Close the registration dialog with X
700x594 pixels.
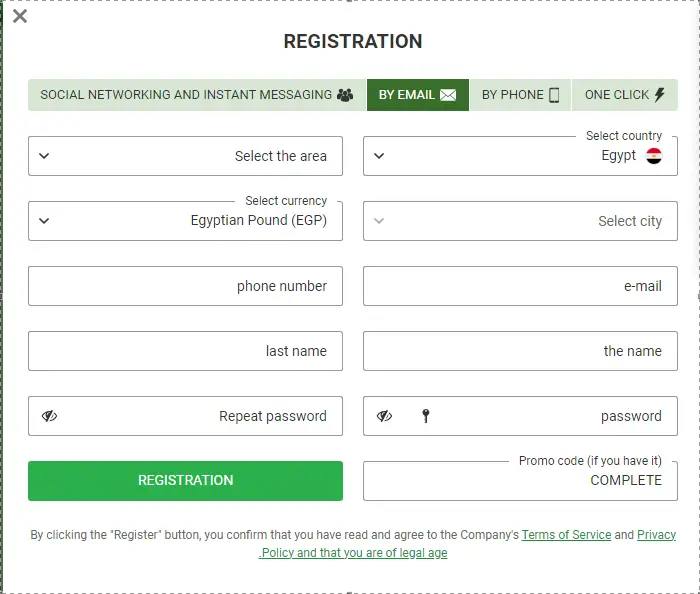(20, 16)
